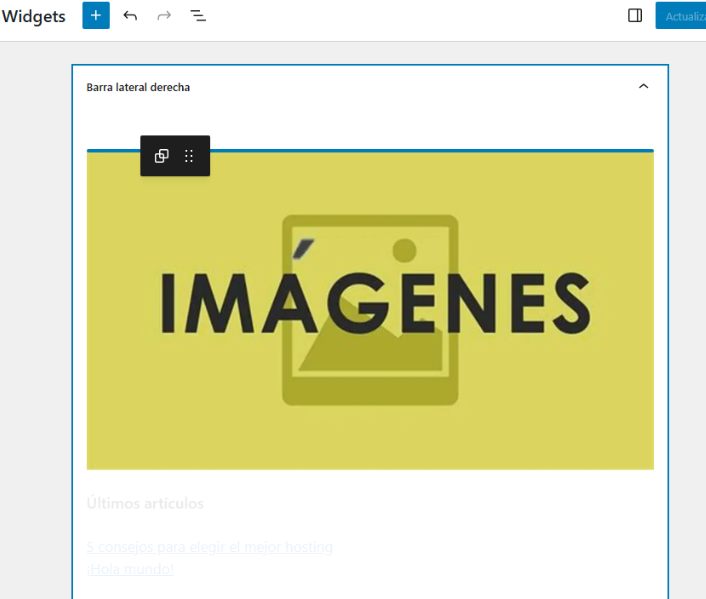Click the six-dot drag handle icon
The image size is (706, 599).
point(189,156)
